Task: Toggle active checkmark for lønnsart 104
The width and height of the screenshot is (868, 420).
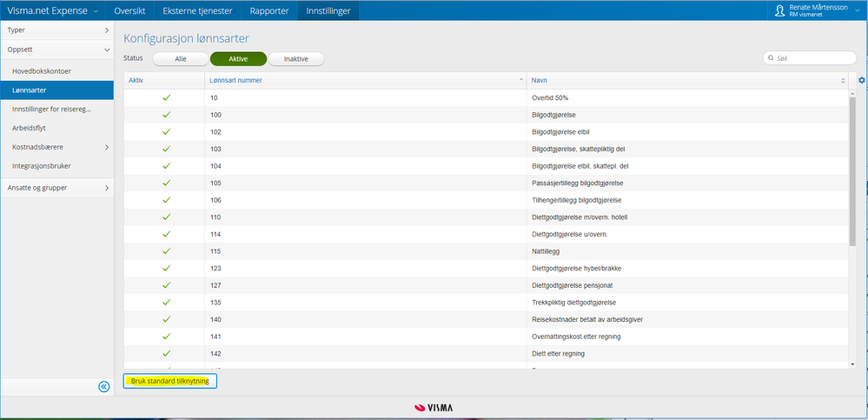Action: (166, 166)
